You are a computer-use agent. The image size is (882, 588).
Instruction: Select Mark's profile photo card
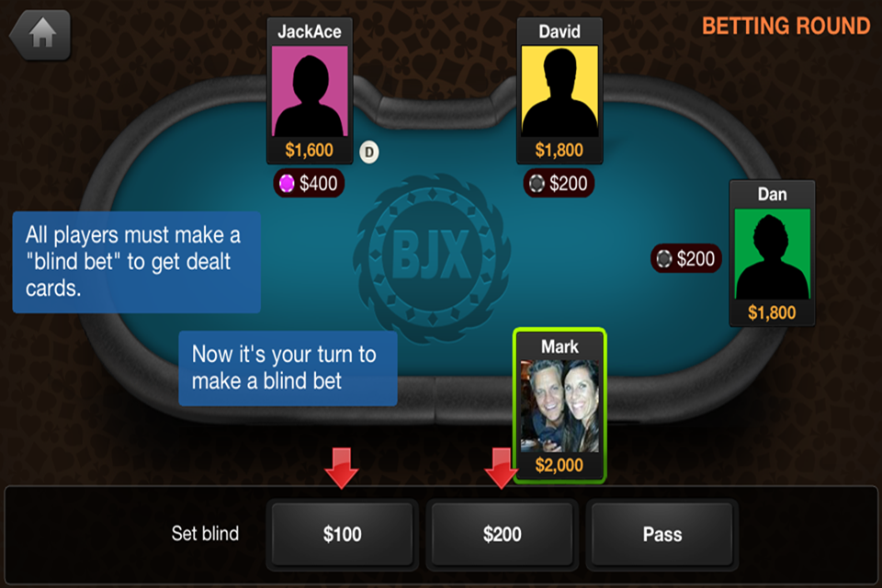coord(560,406)
